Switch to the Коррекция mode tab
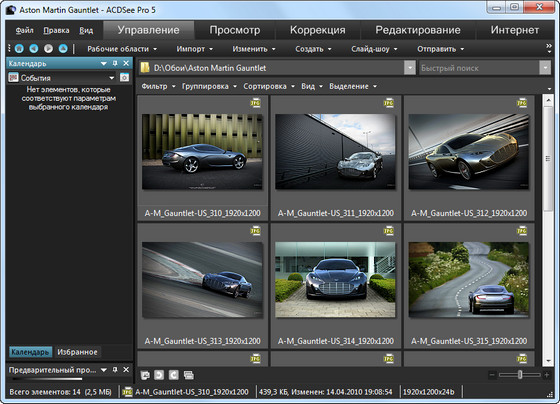The width and height of the screenshot is (560, 404). pos(318,30)
